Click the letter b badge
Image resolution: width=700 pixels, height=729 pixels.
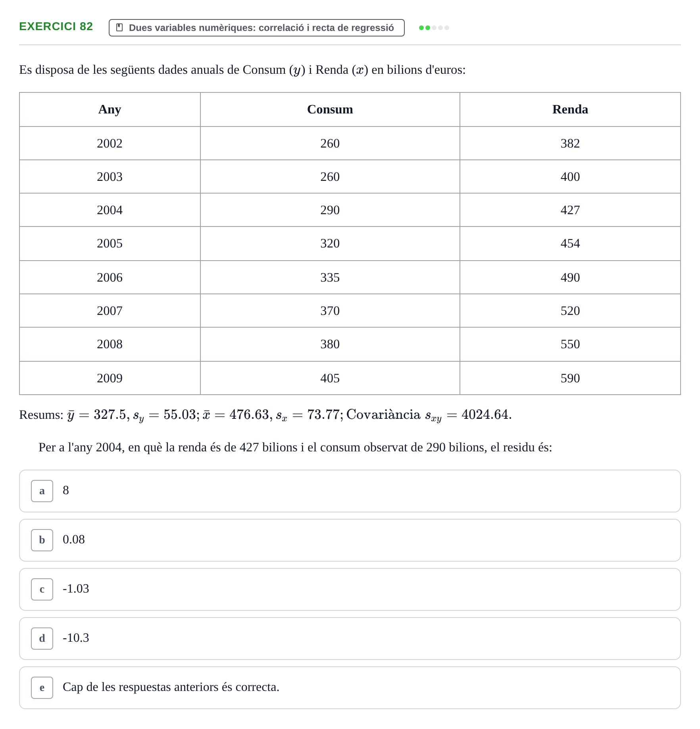pos(42,540)
